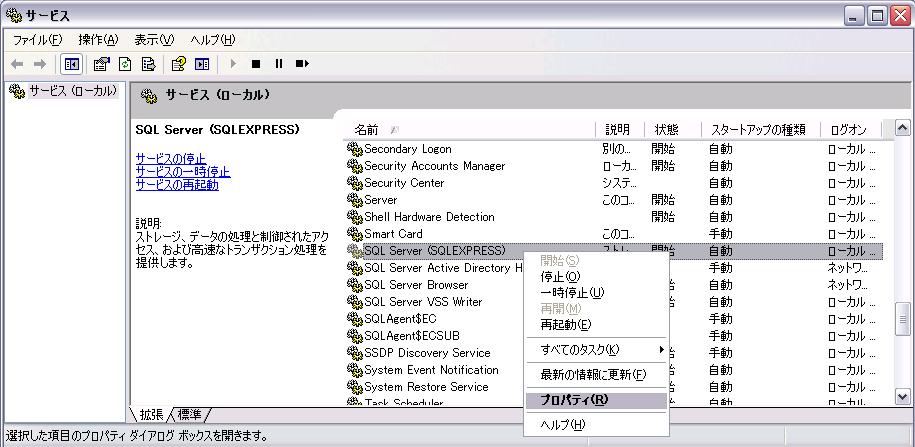
Task: Toggle the console tree show/hide icon
Action: [72, 64]
